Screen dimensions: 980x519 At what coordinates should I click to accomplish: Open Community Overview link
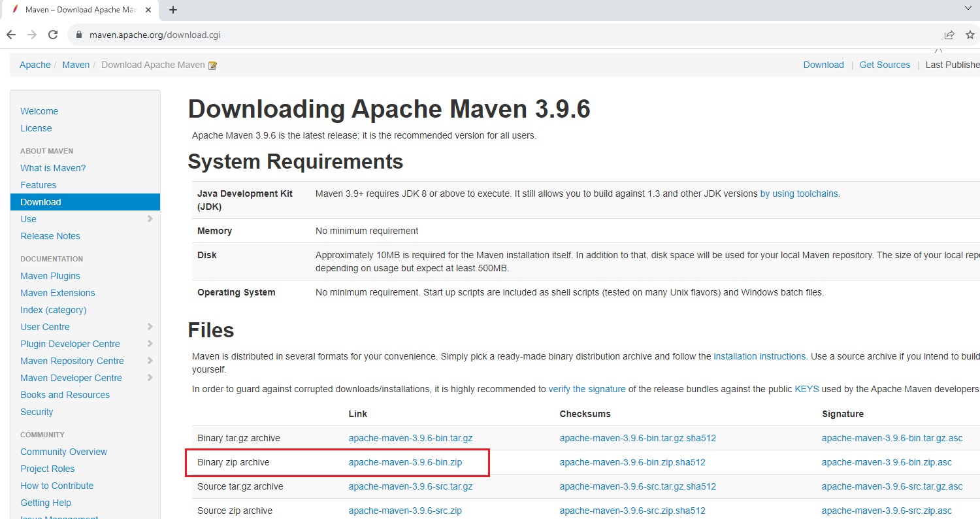coord(63,452)
